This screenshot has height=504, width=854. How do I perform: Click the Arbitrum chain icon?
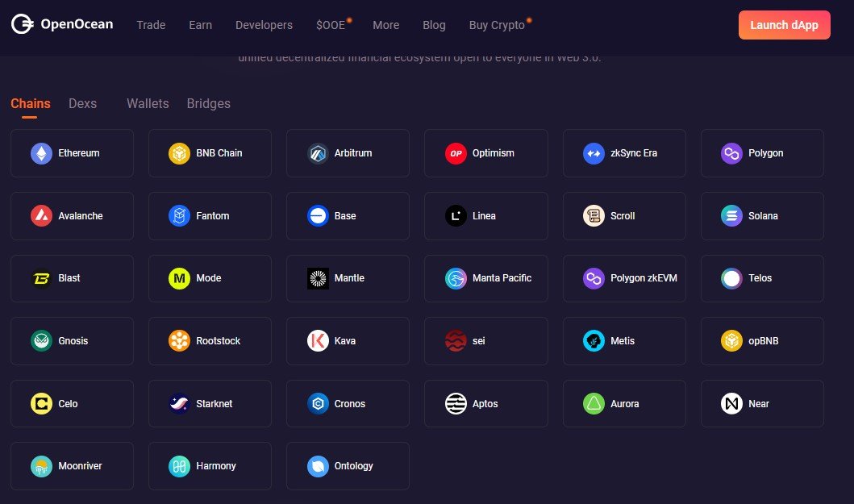[318, 154]
